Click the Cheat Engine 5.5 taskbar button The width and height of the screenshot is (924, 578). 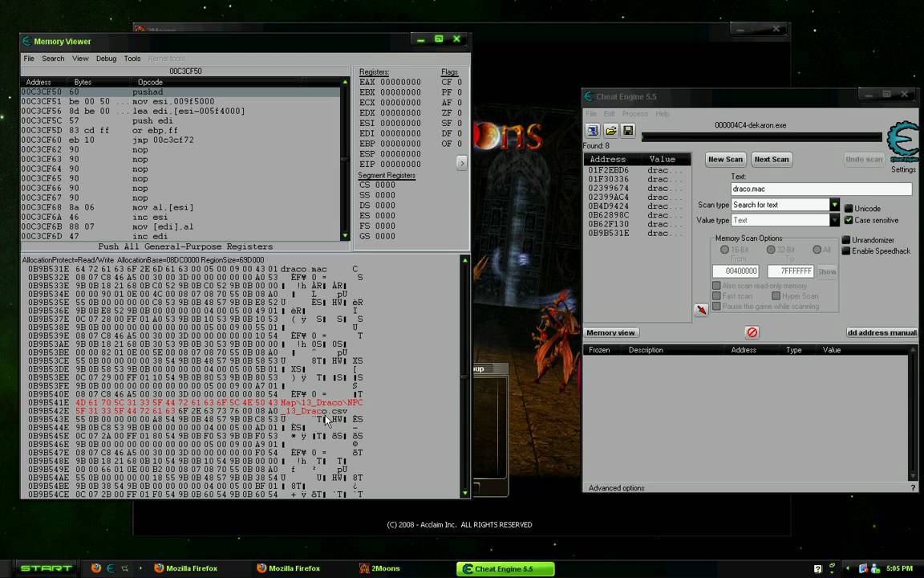505,568
